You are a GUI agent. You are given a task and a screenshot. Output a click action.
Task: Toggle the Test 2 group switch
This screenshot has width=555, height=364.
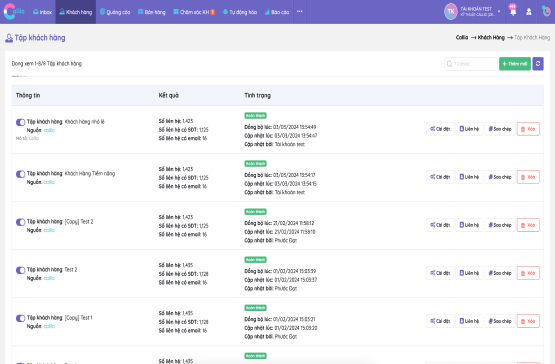tap(21, 270)
